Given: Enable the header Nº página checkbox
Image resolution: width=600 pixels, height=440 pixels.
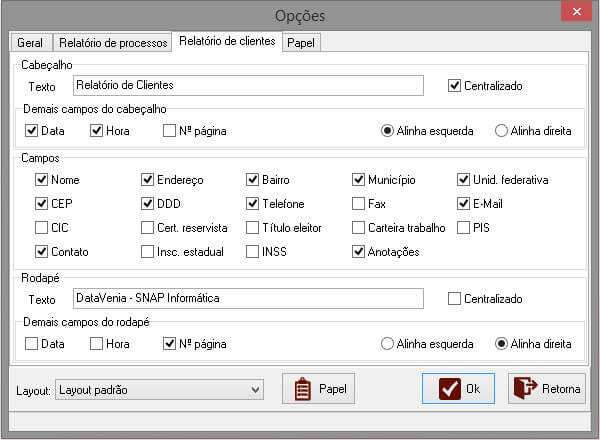Looking at the screenshot, I should (170, 131).
